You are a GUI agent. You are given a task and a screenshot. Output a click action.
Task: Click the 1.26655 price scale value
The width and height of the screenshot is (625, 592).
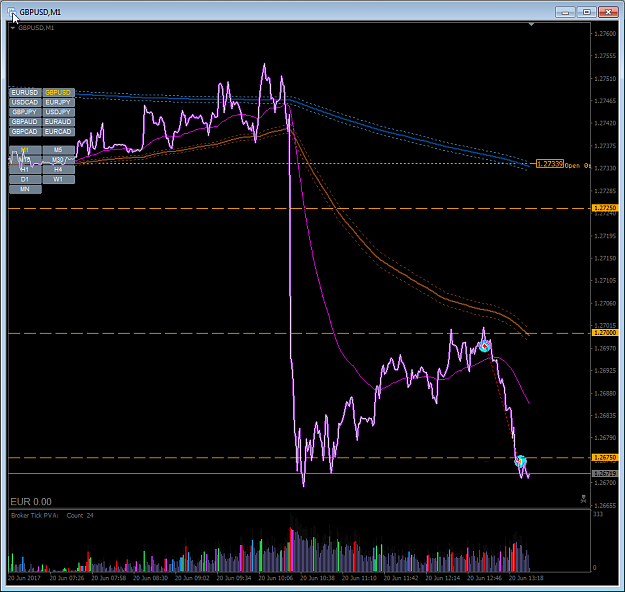[x=605, y=505]
